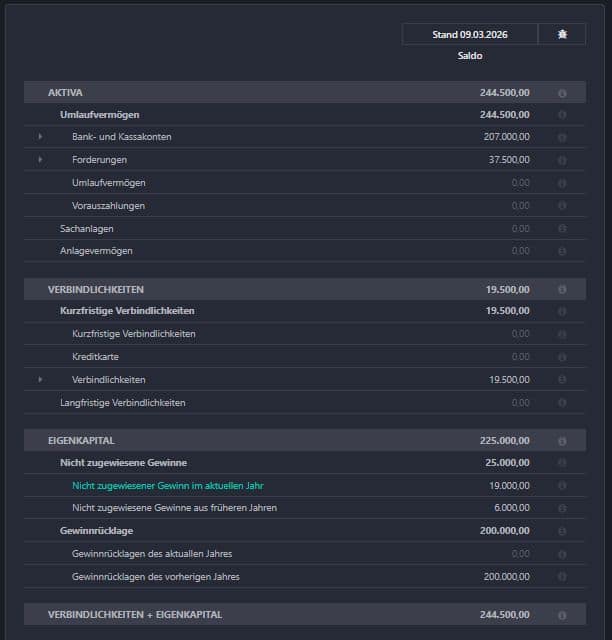This screenshot has width=612, height=640.
Task: Click the Vorauszahlungen row label
Action: coord(109,206)
